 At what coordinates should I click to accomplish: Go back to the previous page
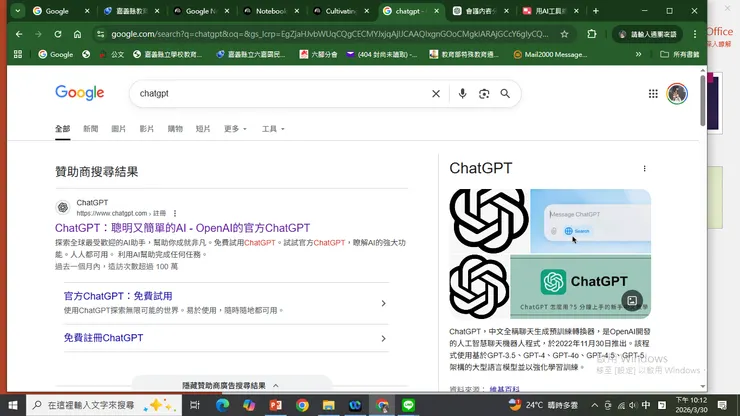[x=19, y=34]
